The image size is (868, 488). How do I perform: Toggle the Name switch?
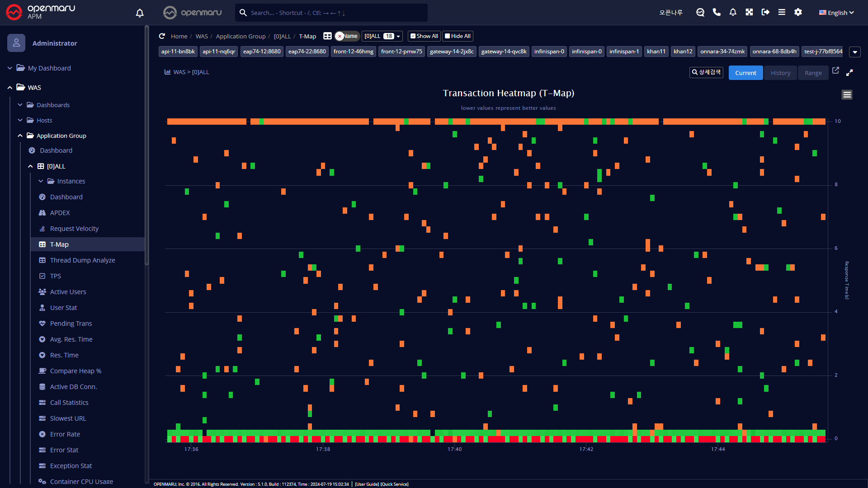347,36
